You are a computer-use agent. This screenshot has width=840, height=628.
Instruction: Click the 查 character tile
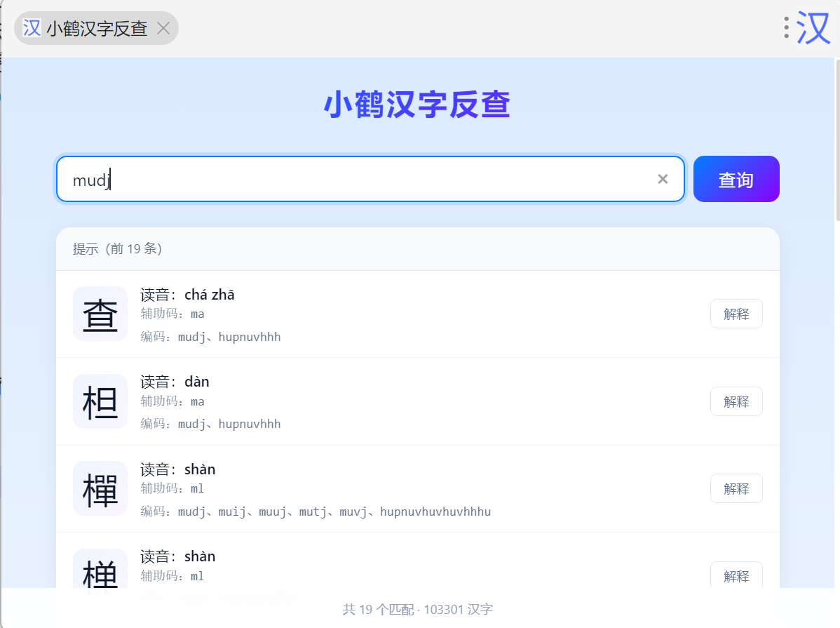(x=100, y=314)
